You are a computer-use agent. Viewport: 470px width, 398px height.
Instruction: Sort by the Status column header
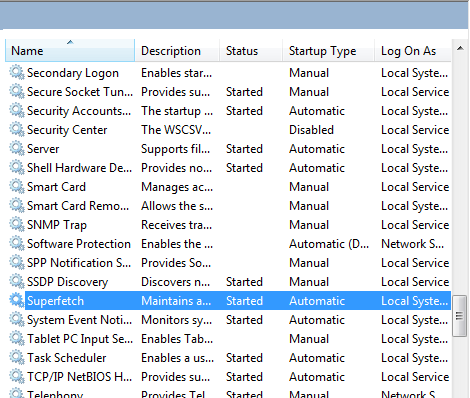251,51
